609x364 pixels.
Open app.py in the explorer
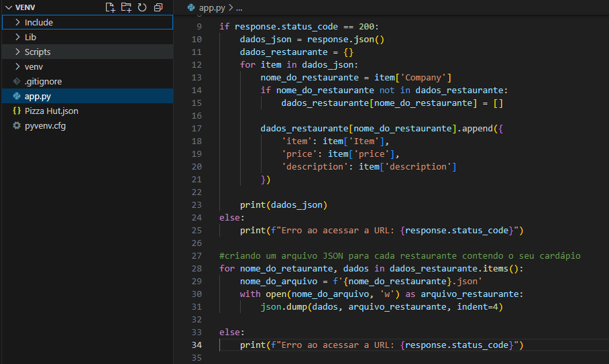point(87,96)
